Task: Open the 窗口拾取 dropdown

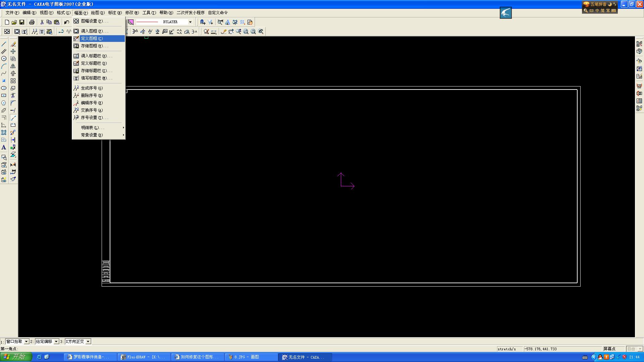Action: pos(26,342)
